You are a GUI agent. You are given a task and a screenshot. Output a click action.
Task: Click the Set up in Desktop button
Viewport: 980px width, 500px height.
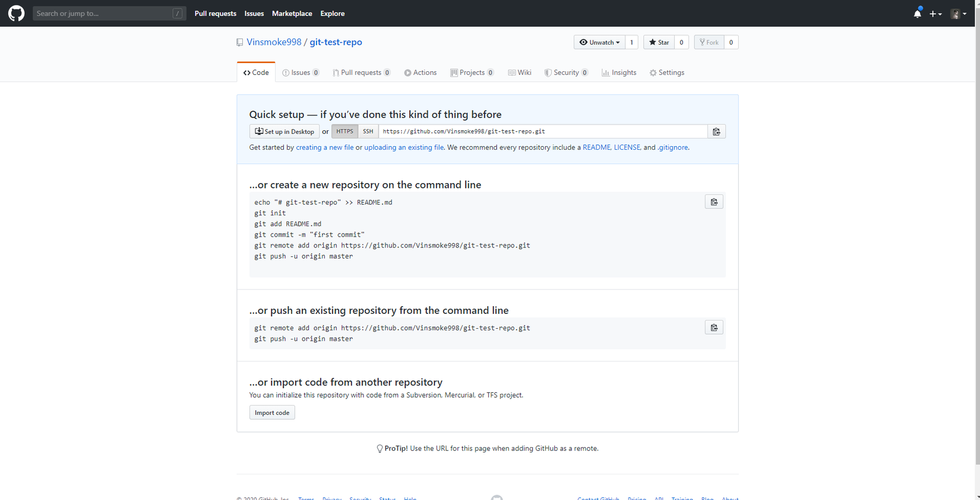point(284,131)
